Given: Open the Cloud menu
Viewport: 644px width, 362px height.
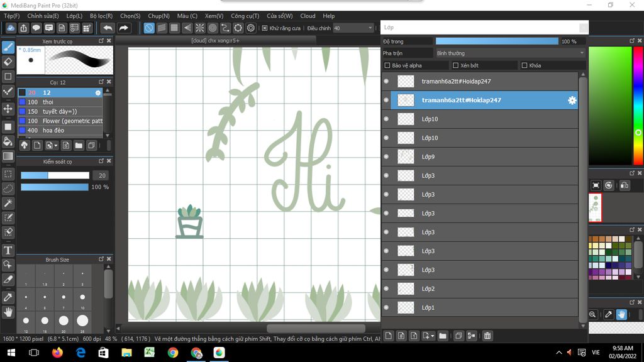Looking at the screenshot, I should (x=308, y=16).
